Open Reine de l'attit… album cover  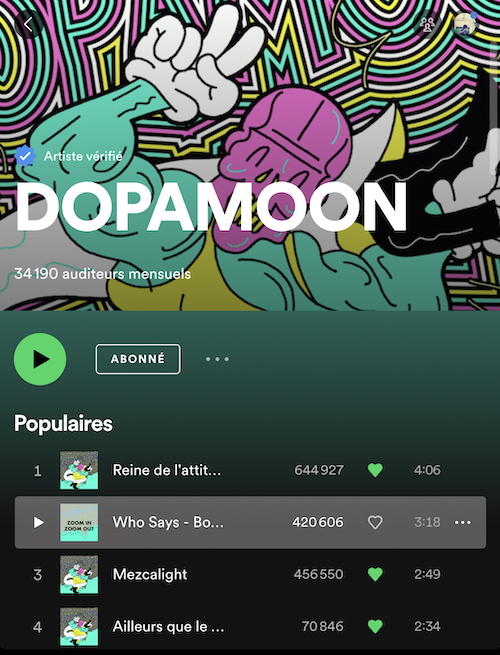tap(79, 470)
